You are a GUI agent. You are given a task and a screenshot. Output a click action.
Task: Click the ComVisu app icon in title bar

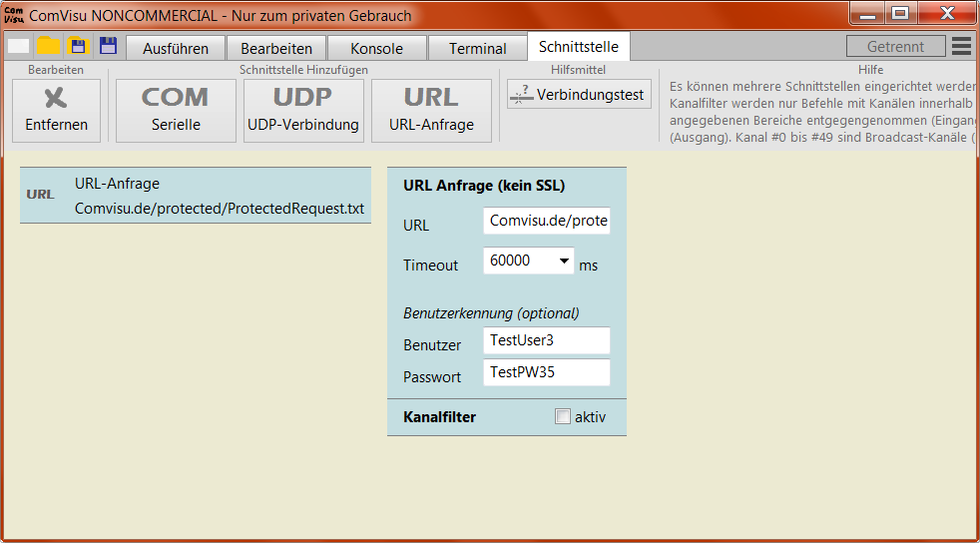click(14, 15)
